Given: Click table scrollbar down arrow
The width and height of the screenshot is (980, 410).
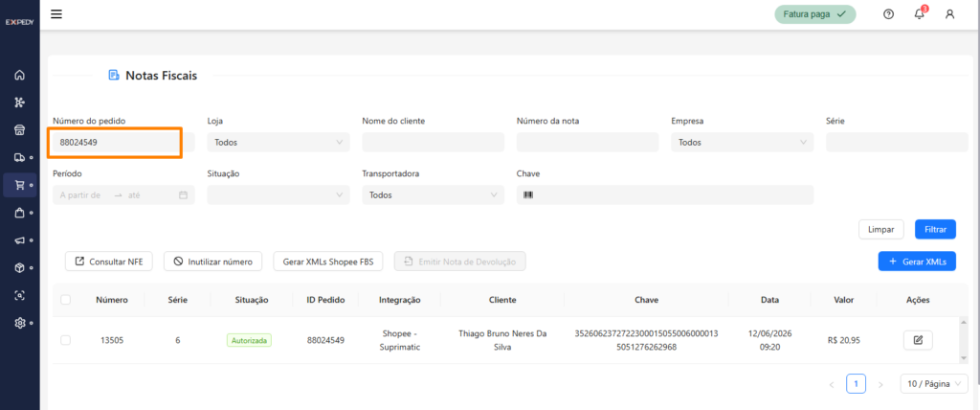Looking at the screenshot, I should [963, 358].
